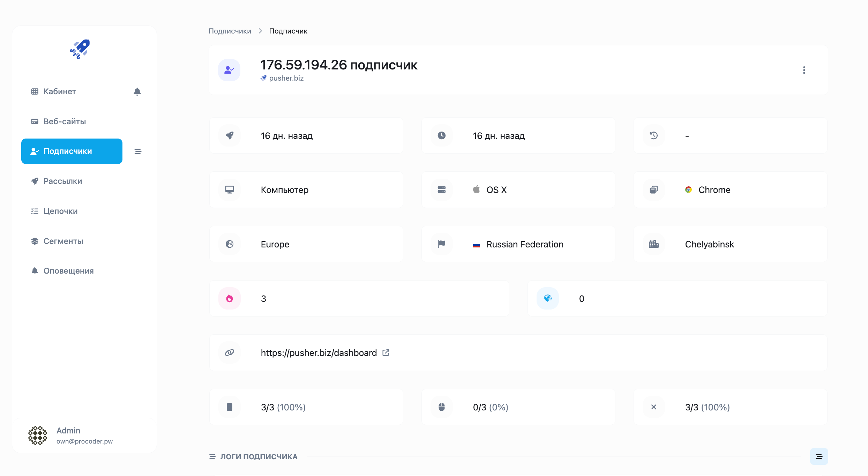
Task: Click the Russian Federation flag icon
Action: pyautogui.click(x=476, y=245)
